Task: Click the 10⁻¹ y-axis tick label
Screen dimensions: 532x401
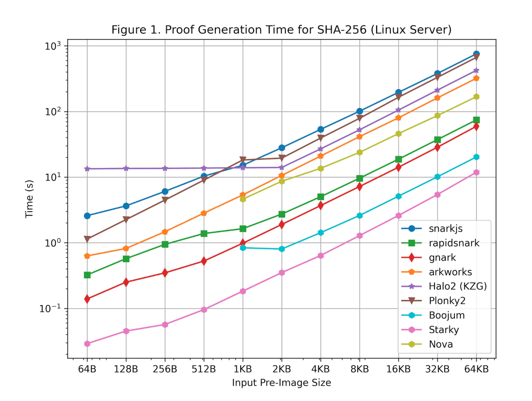Action: click(50, 309)
